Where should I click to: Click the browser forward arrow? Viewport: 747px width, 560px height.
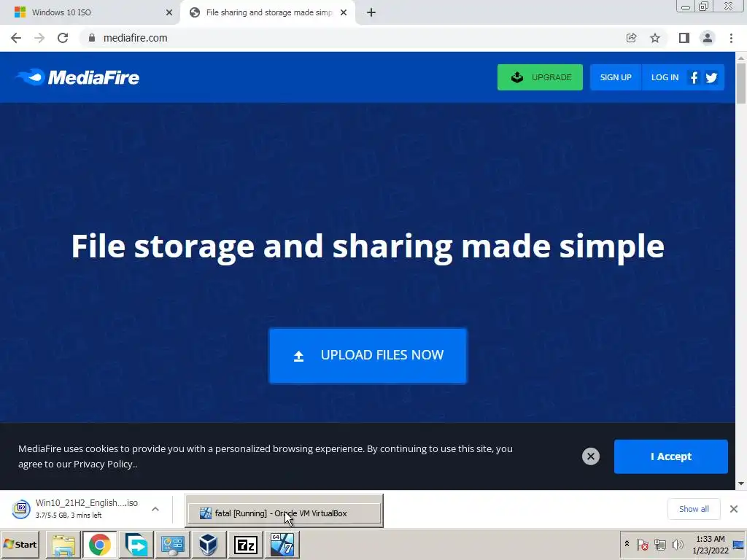click(39, 38)
